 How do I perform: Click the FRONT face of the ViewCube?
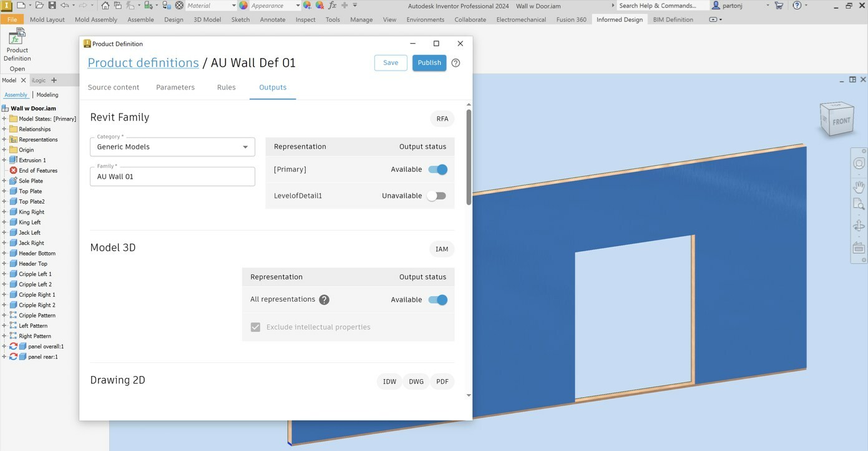(840, 122)
